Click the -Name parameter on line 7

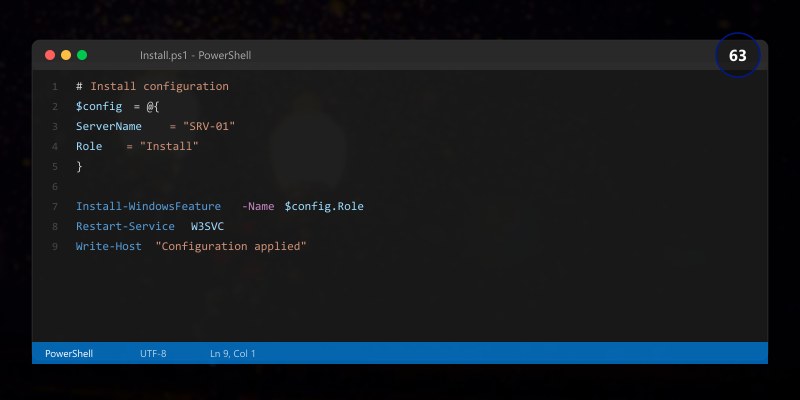pos(258,207)
